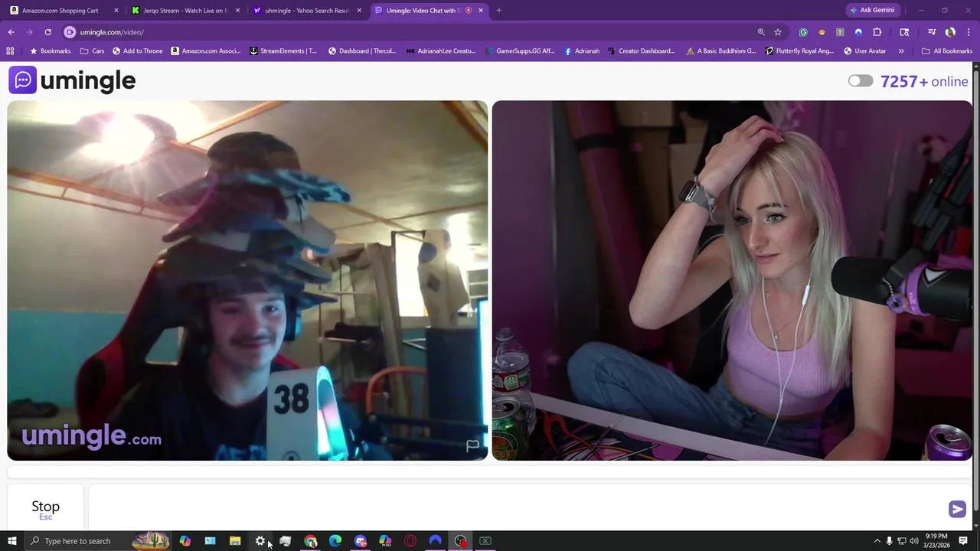980x551 pixels.
Task: Open the grey T extension icon
Action: (x=840, y=32)
